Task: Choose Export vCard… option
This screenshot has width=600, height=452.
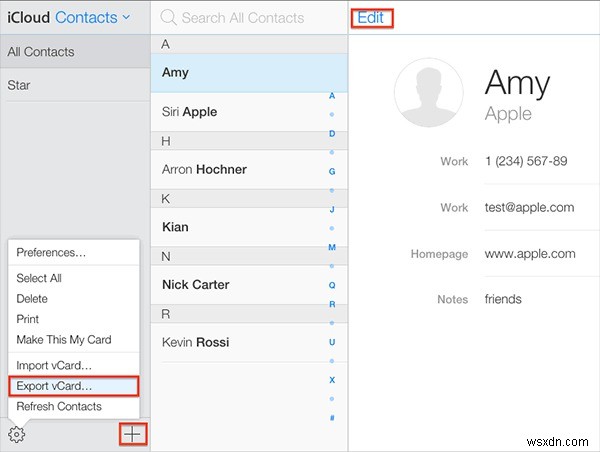Action: (73, 386)
